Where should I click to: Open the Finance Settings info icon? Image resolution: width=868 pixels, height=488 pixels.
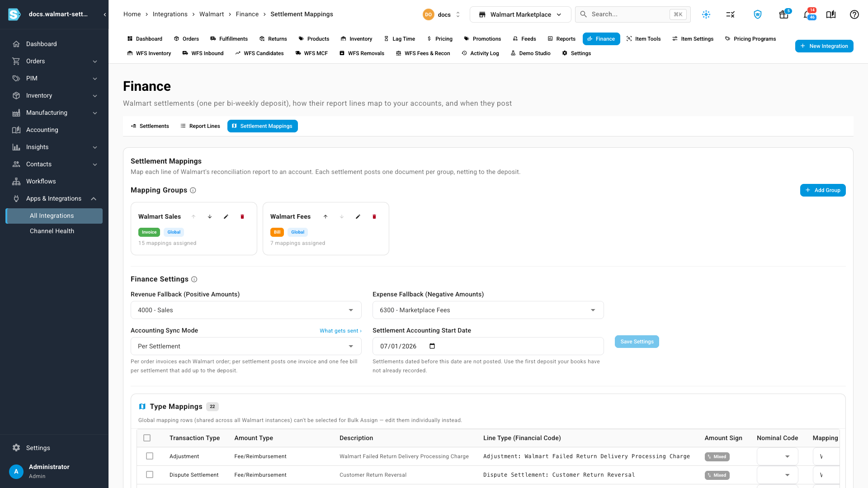(194, 279)
